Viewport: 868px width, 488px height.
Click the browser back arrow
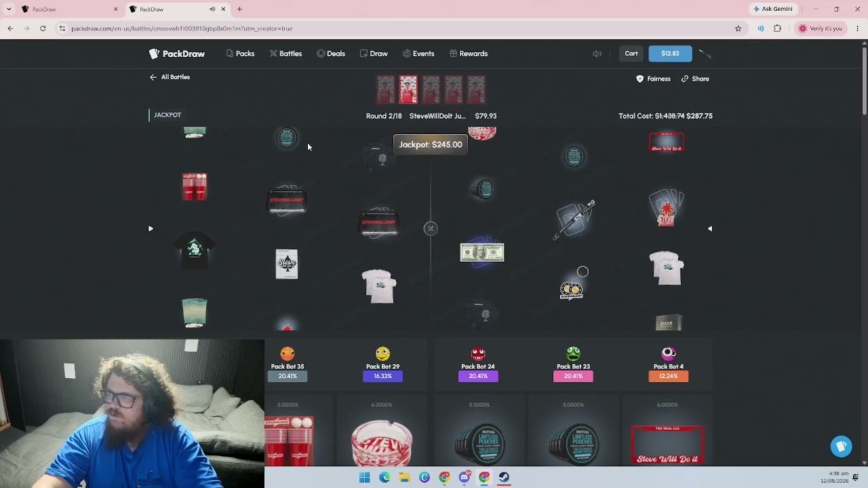pos(10,28)
